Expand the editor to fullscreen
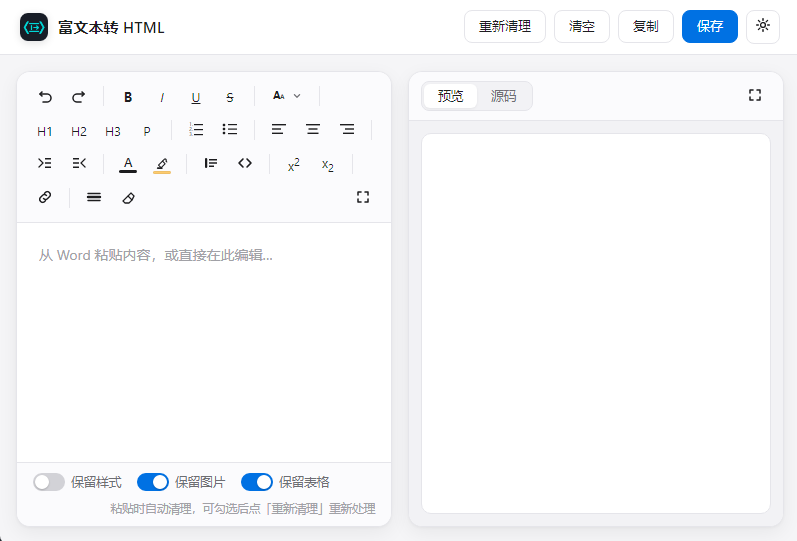Image resolution: width=797 pixels, height=541 pixels. click(x=363, y=197)
